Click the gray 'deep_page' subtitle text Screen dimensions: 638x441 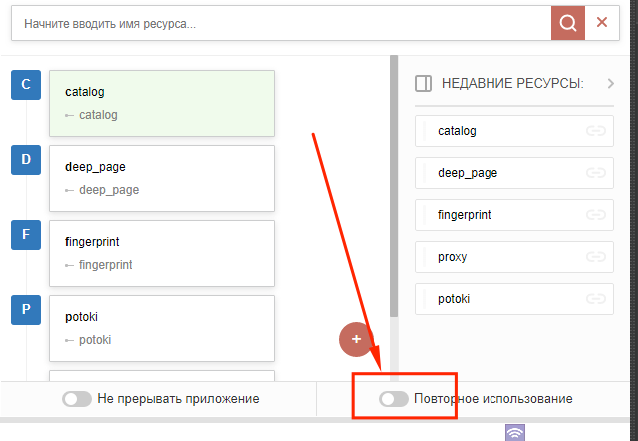[109, 190]
